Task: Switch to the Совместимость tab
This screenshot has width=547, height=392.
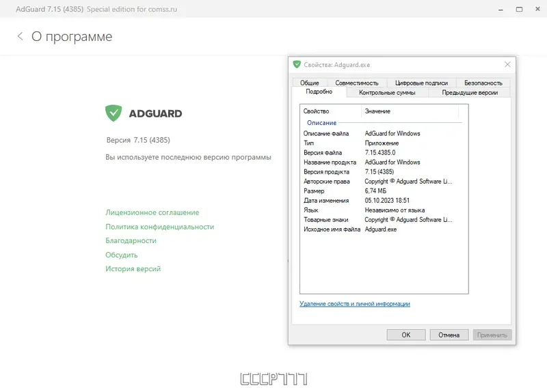Action: pyautogui.click(x=356, y=83)
